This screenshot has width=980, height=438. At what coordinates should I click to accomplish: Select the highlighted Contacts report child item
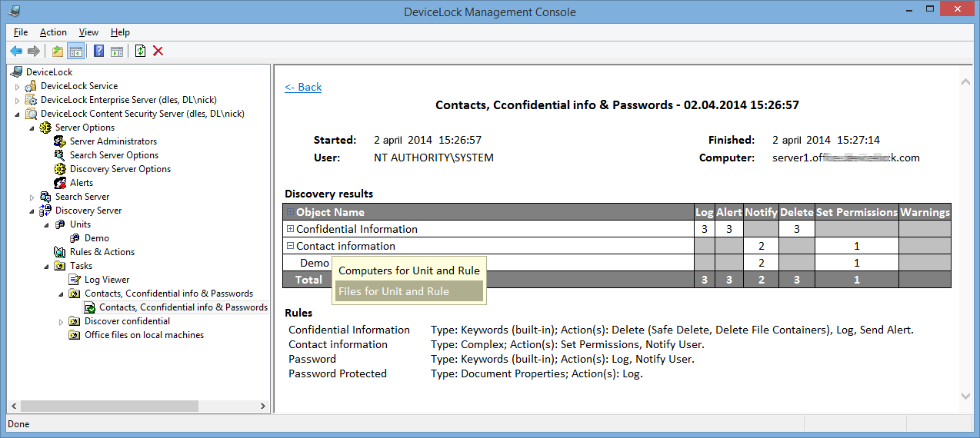[x=183, y=307]
